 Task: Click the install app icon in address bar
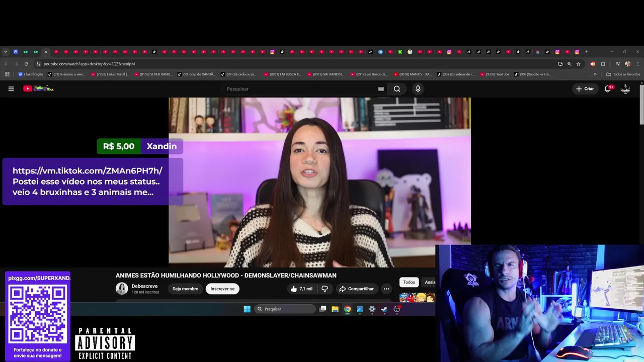coord(560,64)
